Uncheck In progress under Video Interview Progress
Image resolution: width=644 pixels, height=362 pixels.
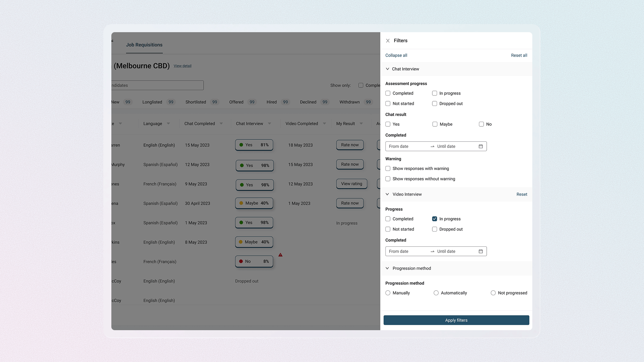[435, 219]
